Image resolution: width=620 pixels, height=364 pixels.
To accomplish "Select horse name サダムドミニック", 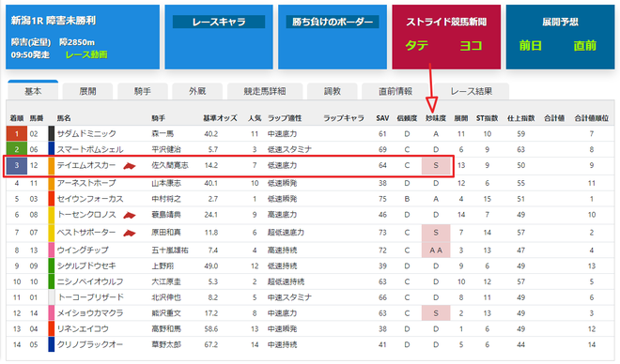I will click(86, 134).
